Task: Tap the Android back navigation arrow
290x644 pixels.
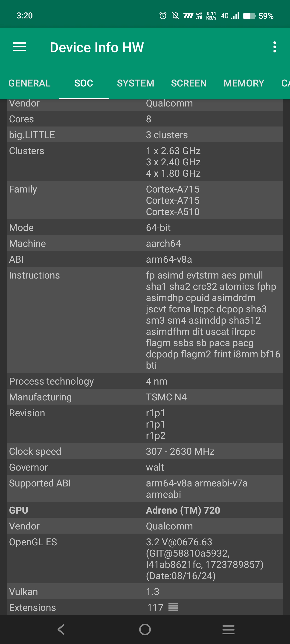Action: pos(61,629)
